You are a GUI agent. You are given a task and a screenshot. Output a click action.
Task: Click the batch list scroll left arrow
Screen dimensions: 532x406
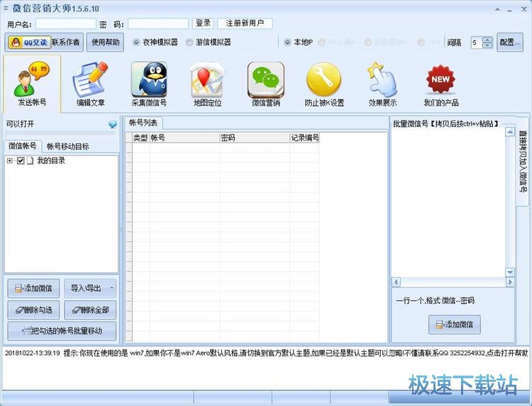(396, 282)
